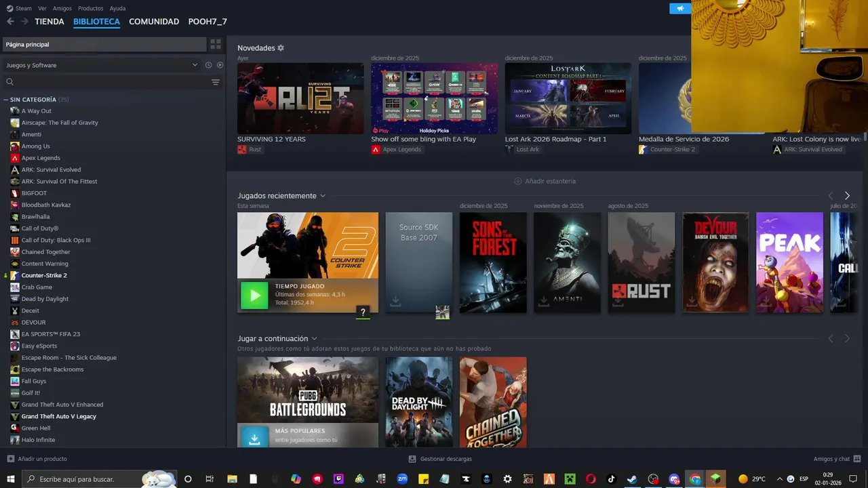
Task: Toggle the ready-to-play filter icon
Action: [220, 65]
